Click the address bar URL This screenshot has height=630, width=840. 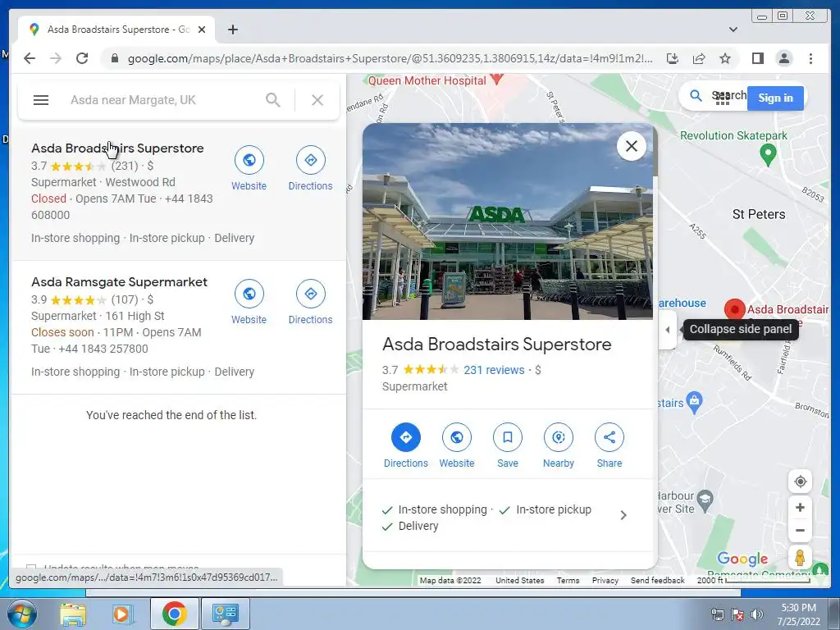pyautogui.click(x=390, y=58)
